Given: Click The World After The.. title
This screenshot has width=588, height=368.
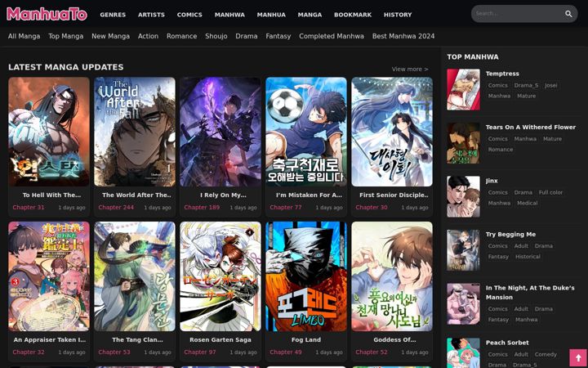Looking at the screenshot, I should pyautogui.click(x=137, y=195).
